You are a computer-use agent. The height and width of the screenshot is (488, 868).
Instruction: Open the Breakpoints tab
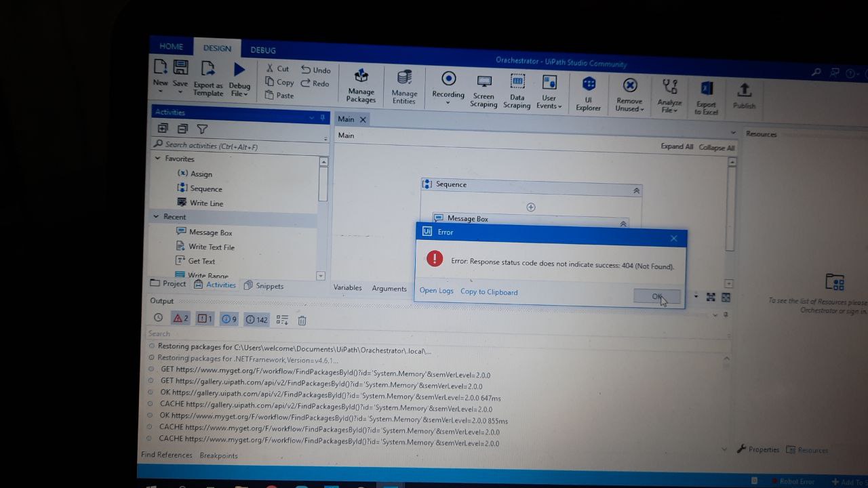coord(218,455)
